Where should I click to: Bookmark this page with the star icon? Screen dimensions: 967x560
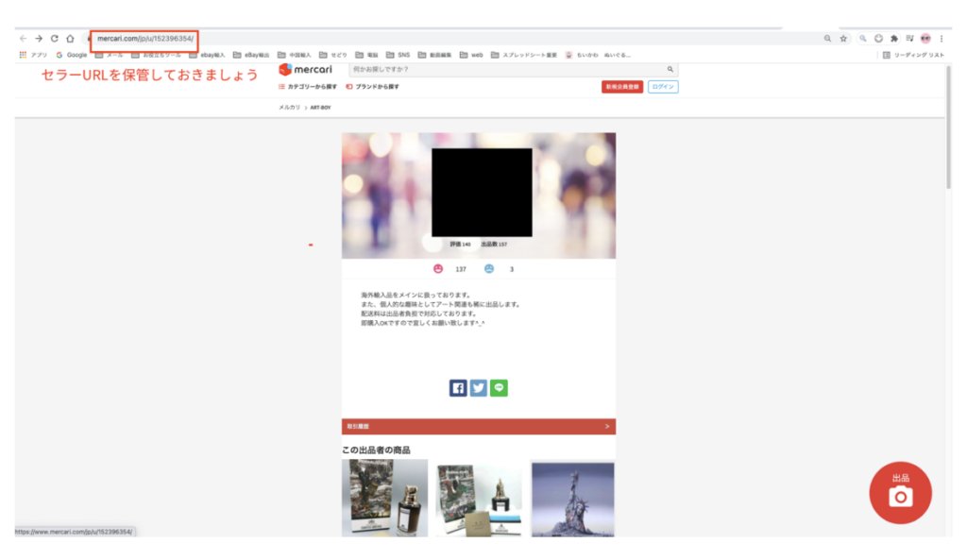pyautogui.click(x=843, y=39)
